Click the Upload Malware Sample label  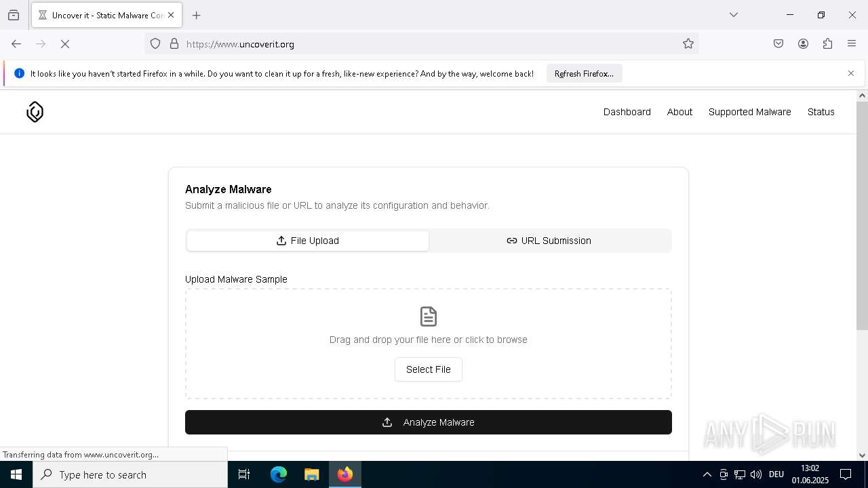236,279
